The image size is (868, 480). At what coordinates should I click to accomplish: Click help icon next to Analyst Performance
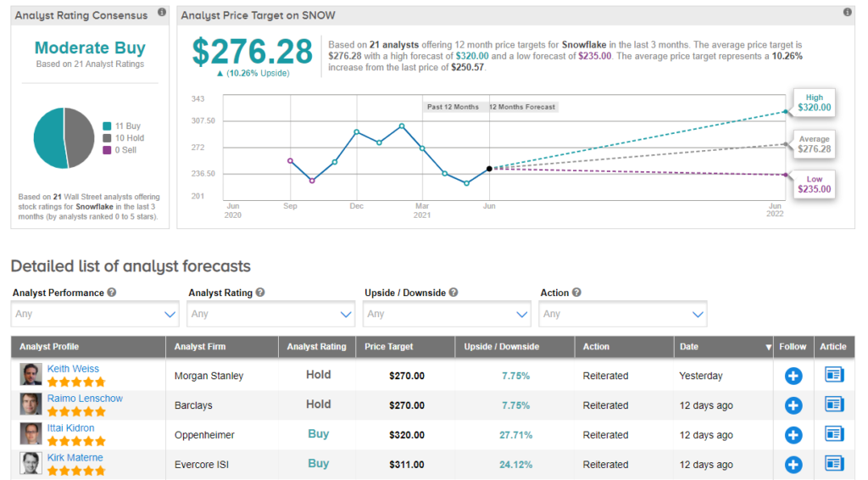112,293
